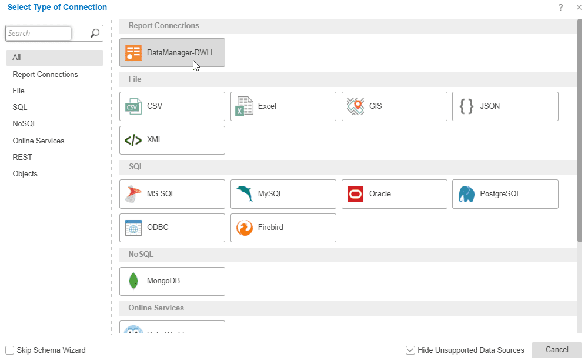Pick the PostgreSQL elephant icon
This screenshot has width=588, height=364.
(x=466, y=194)
